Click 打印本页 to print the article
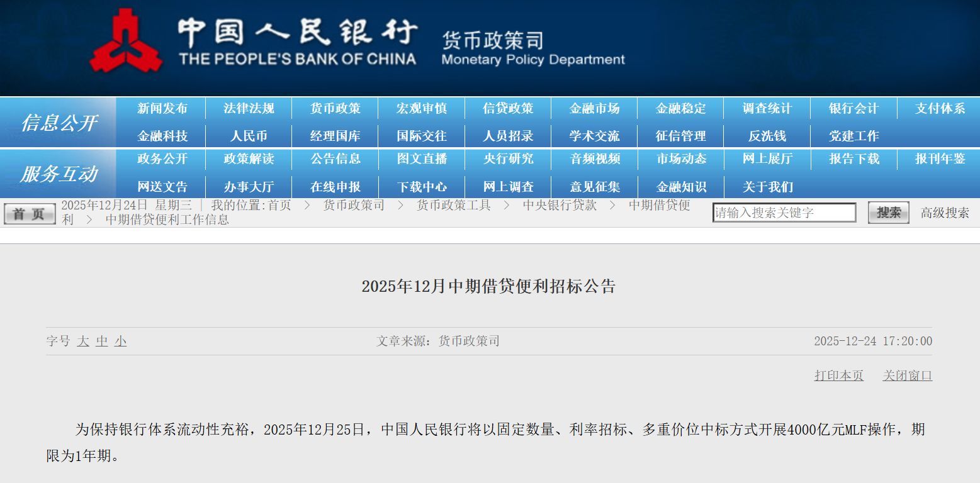Screen dimensions: 980x483 (x=838, y=375)
